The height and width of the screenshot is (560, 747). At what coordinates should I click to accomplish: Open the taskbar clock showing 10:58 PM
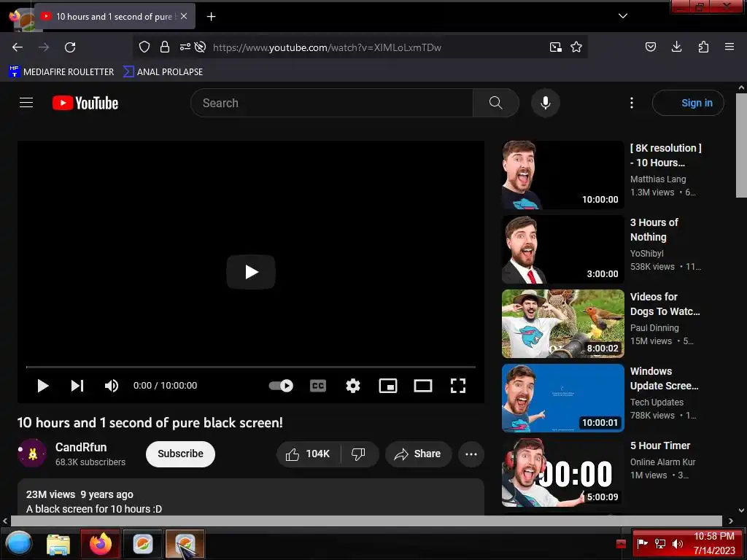pyautogui.click(x=714, y=543)
